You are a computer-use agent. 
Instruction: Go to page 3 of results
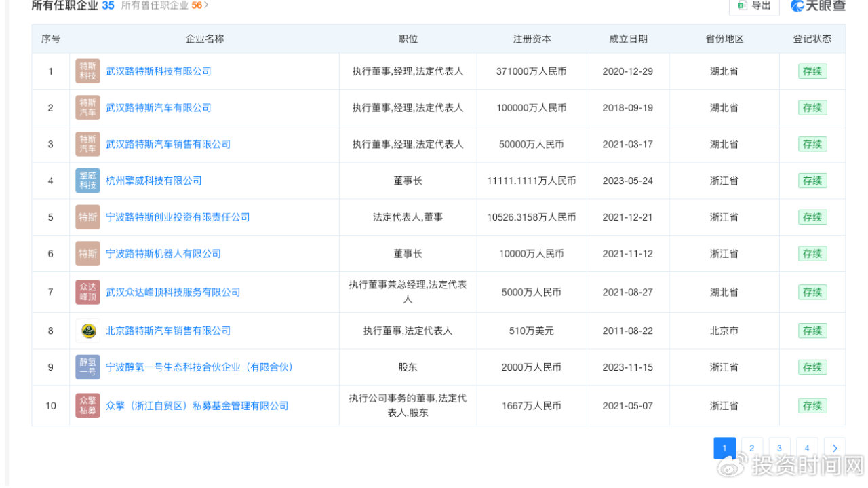click(x=780, y=448)
